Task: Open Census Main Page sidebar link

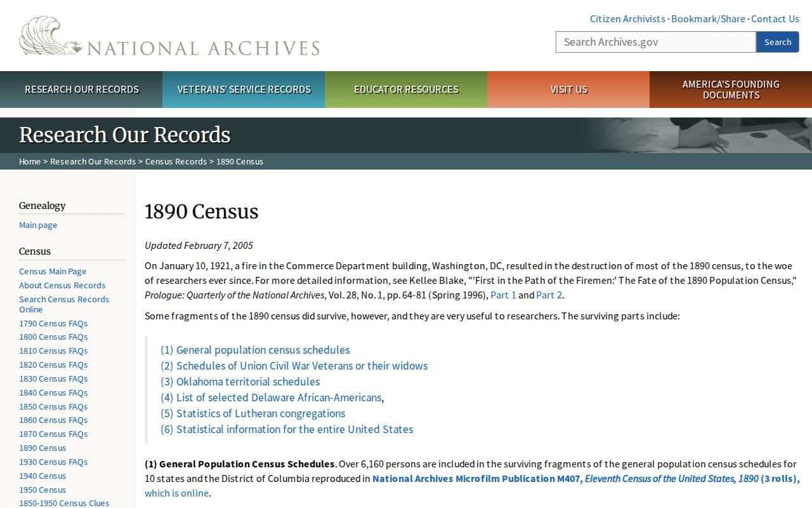Action: [x=53, y=271]
